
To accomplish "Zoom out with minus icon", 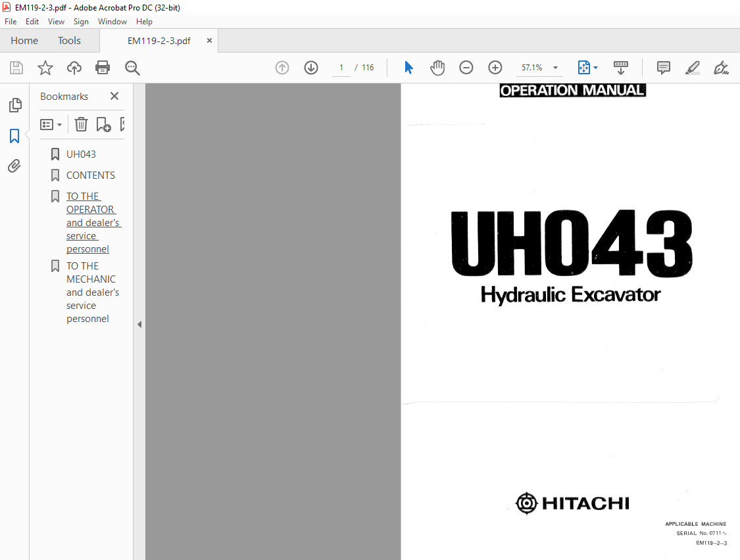I will [x=466, y=68].
